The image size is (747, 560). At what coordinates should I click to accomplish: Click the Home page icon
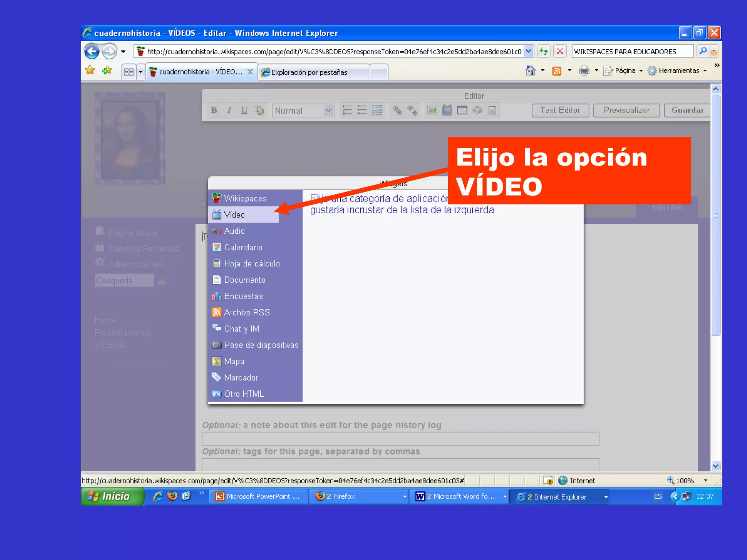click(x=530, y=70)
